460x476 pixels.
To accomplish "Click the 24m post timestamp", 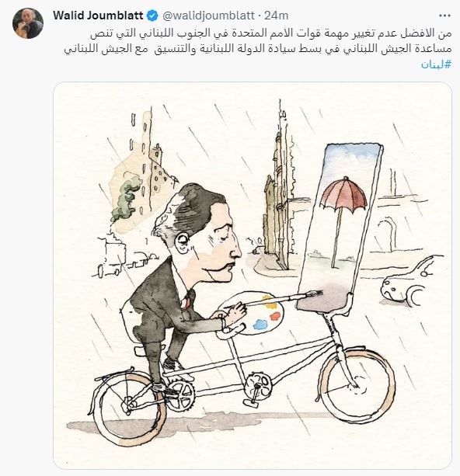I will click(x=276, y=16).
